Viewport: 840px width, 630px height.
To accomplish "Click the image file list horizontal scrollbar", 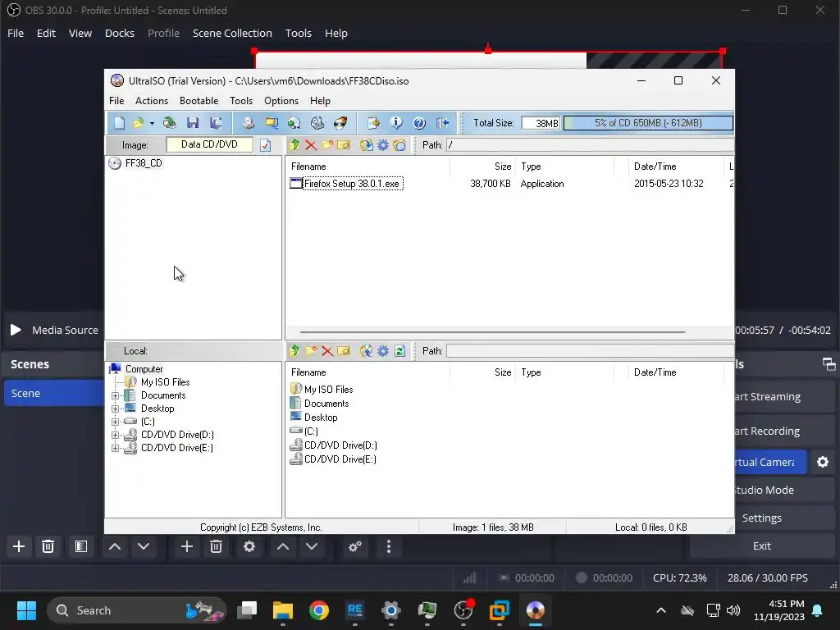I will [x=492, y=331].
